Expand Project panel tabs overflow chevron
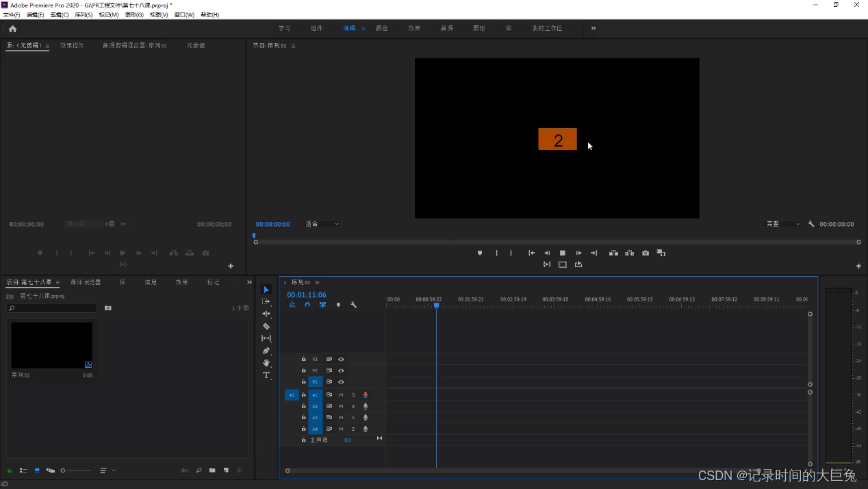This screenshot has height=489, width=868. 249,282
